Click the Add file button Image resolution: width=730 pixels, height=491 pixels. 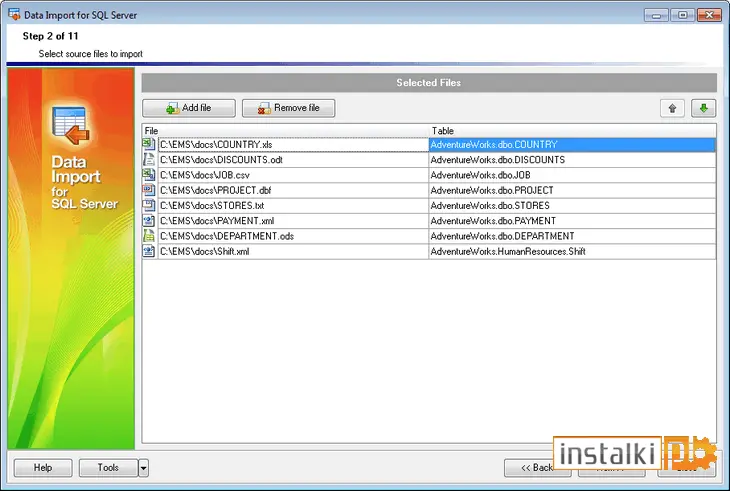tap(189, 108)
